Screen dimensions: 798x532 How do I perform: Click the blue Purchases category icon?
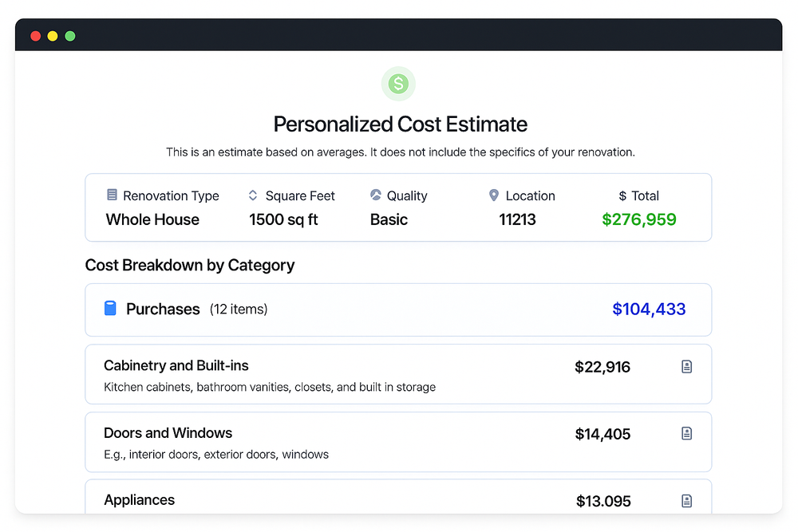pyautogui.click(x=110, y=308)
